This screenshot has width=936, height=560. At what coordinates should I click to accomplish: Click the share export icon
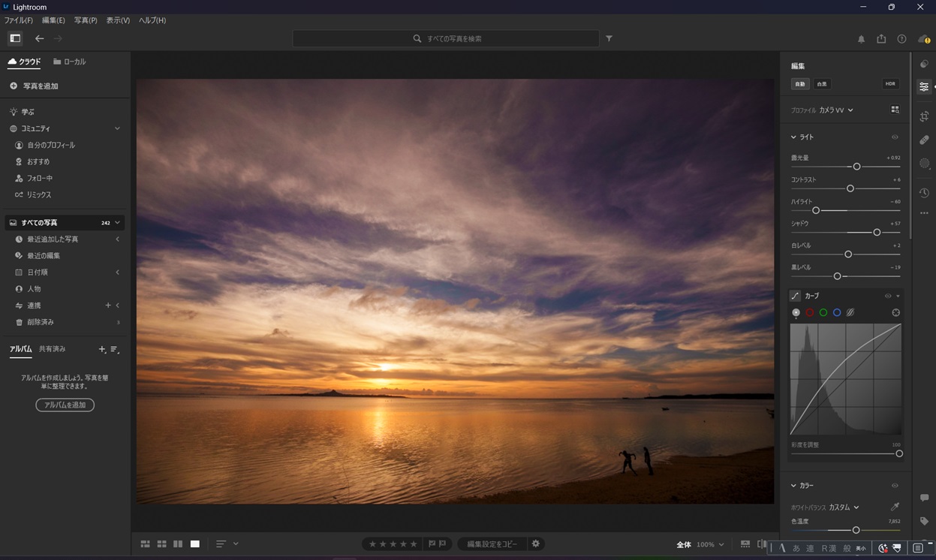(881, 39)
